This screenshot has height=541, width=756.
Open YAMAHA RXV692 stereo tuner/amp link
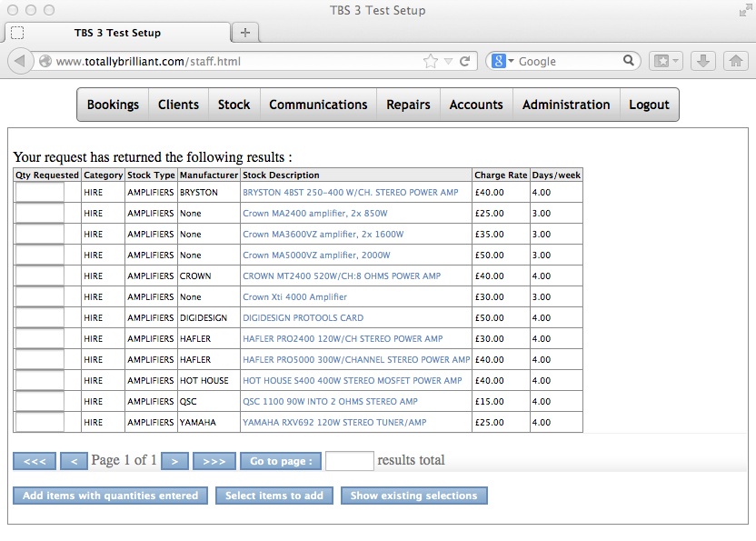coord(333,423)
